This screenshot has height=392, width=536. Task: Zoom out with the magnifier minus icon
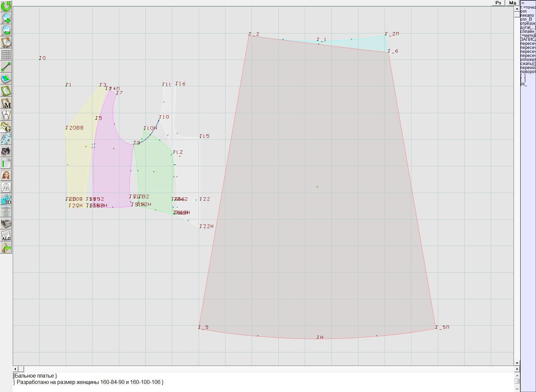click(6, 30)
